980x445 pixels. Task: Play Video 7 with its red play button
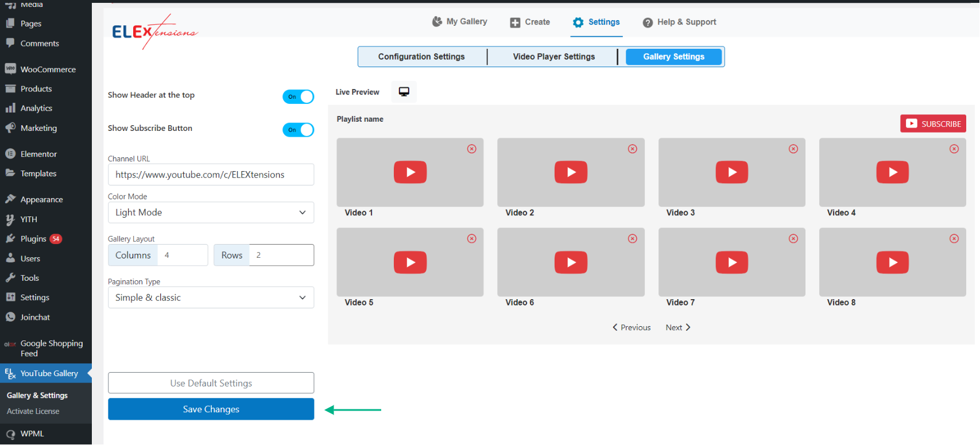coord(732,262)
